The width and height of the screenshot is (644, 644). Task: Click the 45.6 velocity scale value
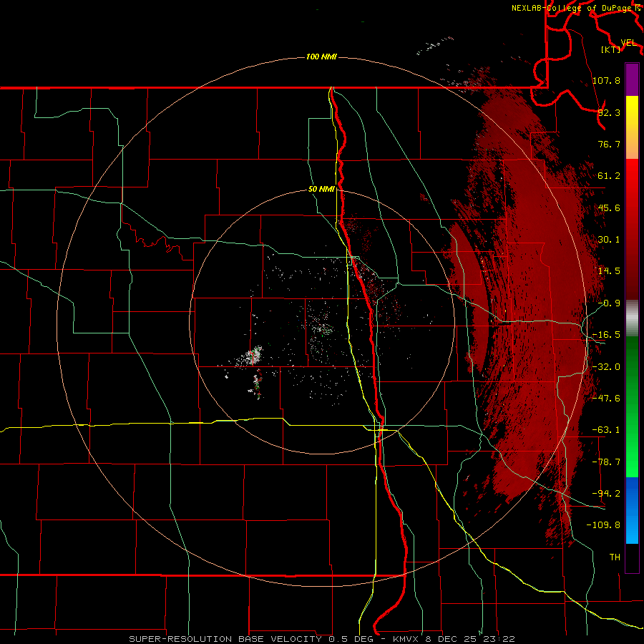(x=609, y=208)
